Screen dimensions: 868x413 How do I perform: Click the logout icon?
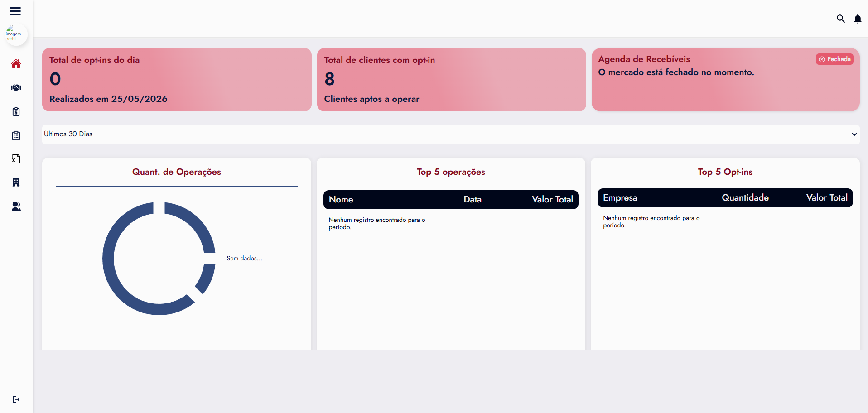click(x=16, y=399)
